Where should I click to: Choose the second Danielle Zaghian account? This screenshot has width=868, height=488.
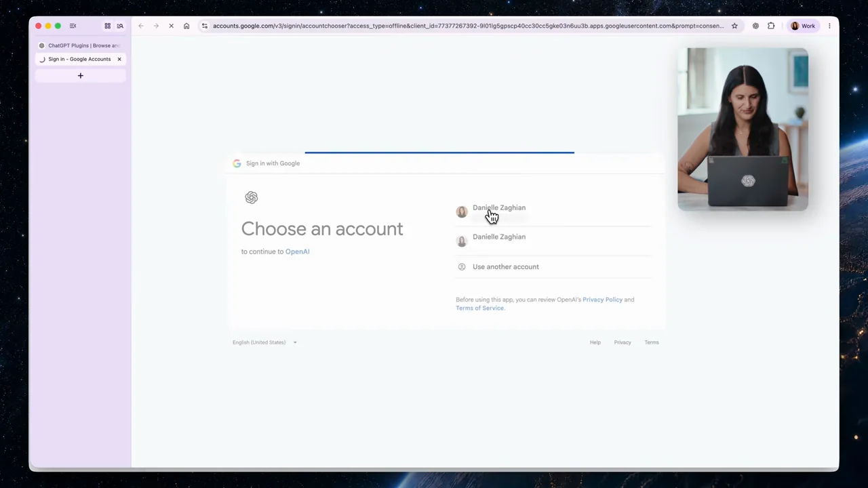553,240
